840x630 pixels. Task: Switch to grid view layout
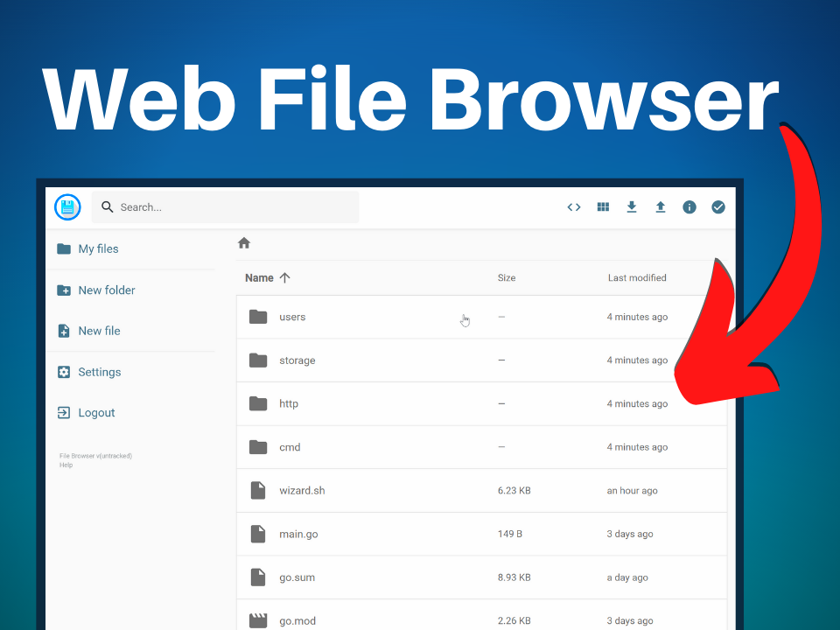coord(603,207)
